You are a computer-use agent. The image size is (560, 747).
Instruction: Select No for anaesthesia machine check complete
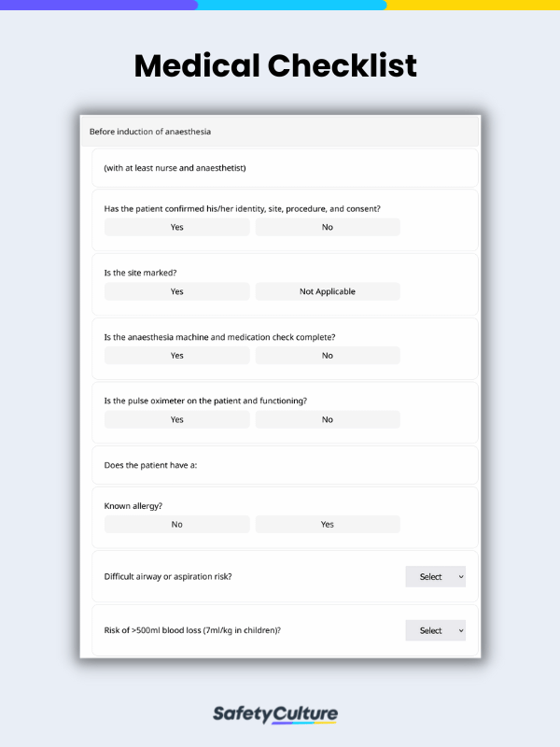tap(327, 355)
